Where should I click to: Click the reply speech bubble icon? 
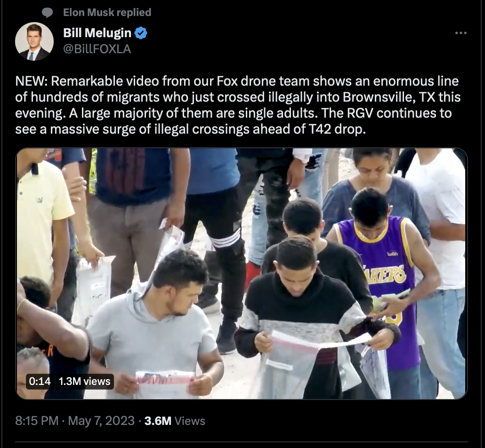pos(48,13)
